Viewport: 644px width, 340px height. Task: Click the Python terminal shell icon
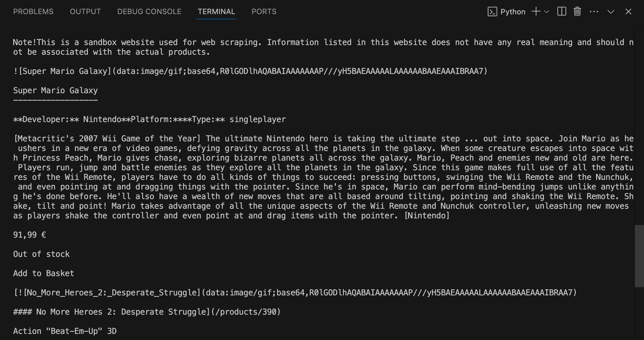click(492, 12)
